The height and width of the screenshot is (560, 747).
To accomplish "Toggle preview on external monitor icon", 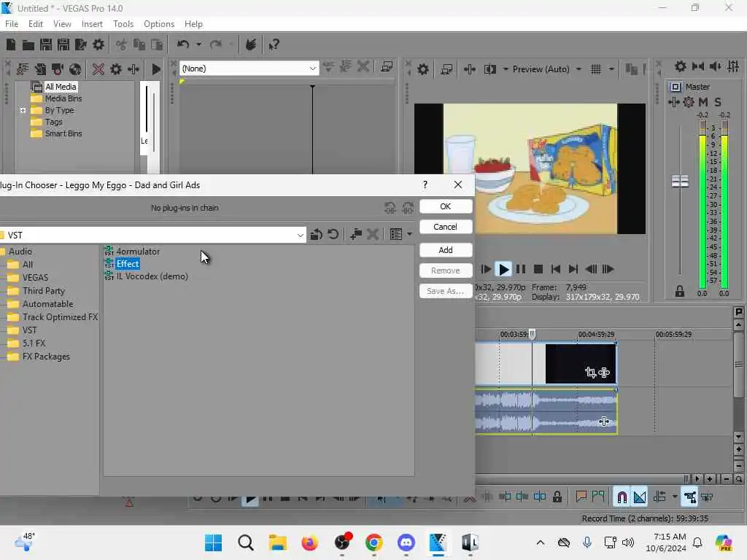I will click(446, 69).
